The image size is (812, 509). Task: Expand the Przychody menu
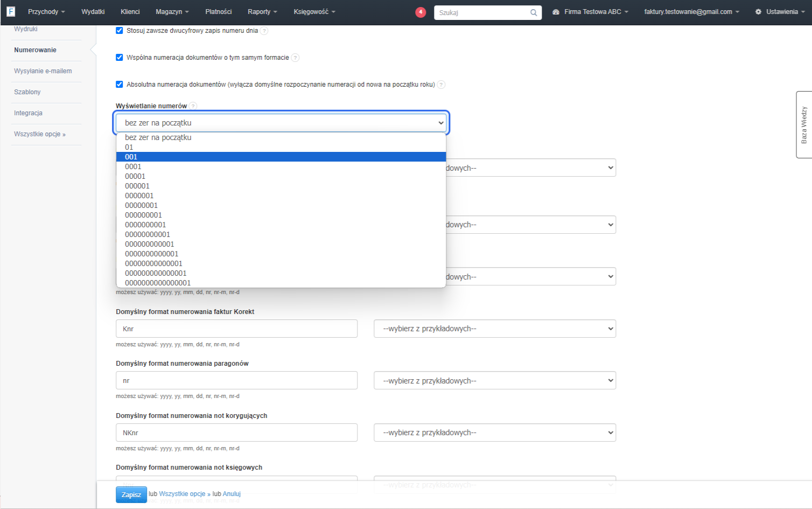click(x=46, y=12)
